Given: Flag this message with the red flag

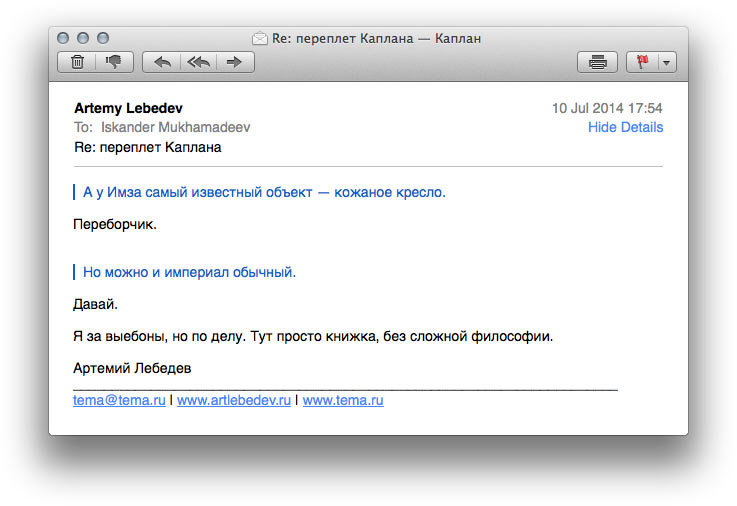Looking at the screenshot, I should (642, 62).
